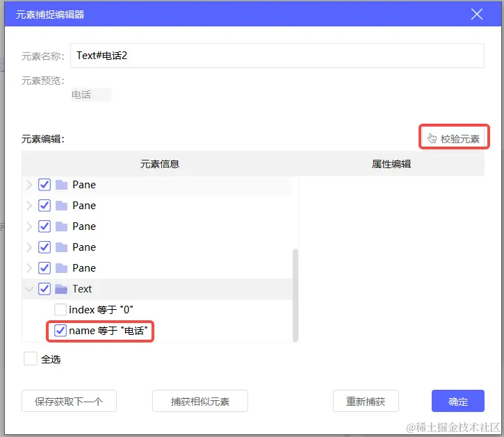Image resolution: width=504 pixels, height=437 pixels.
Task: Click the 重新捕获 recapture button
Action: tap(366, 401)
